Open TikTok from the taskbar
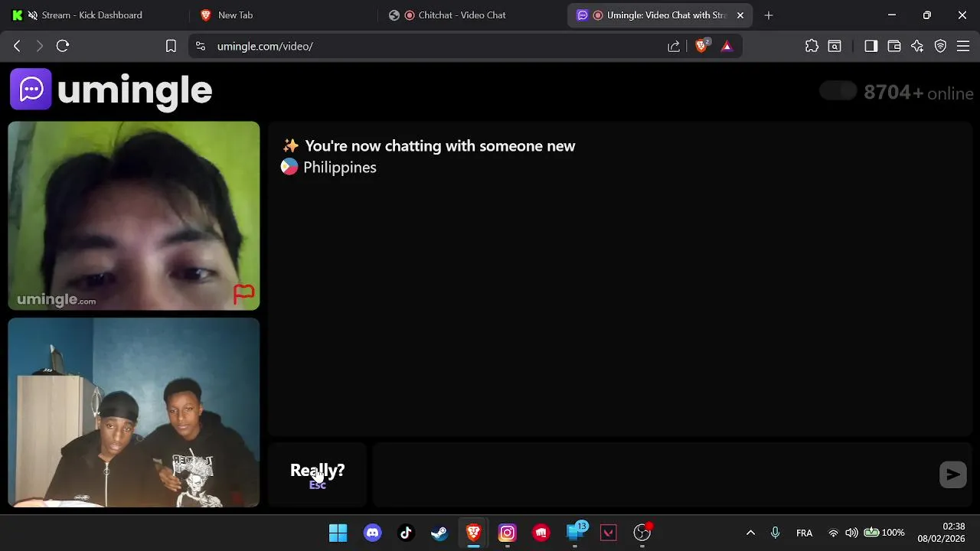This screenshot has width=980, height=551. click(406, 533)
